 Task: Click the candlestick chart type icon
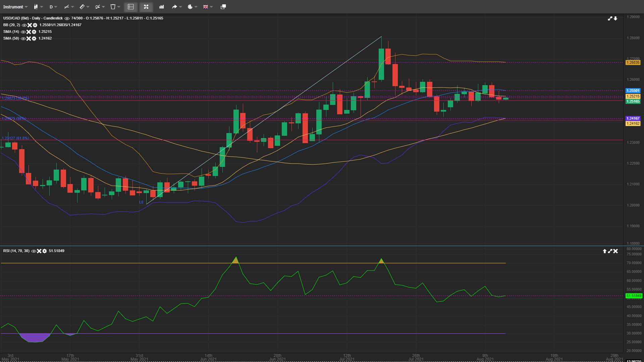tap(36, 7)
